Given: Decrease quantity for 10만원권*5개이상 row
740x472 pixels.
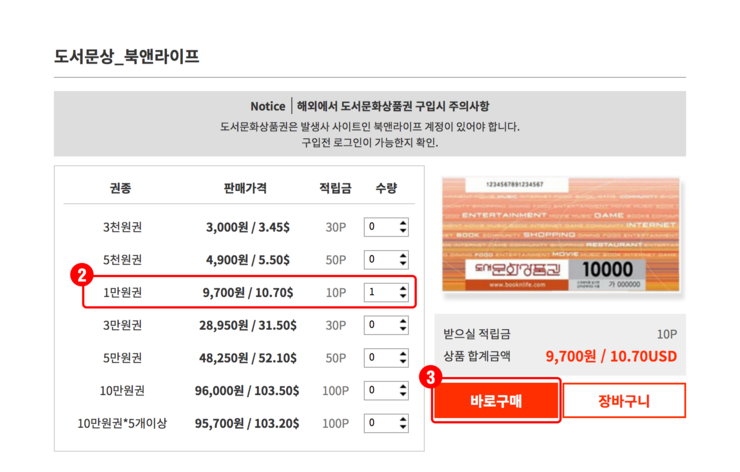Looking at the screenshot, I should 403,427.
